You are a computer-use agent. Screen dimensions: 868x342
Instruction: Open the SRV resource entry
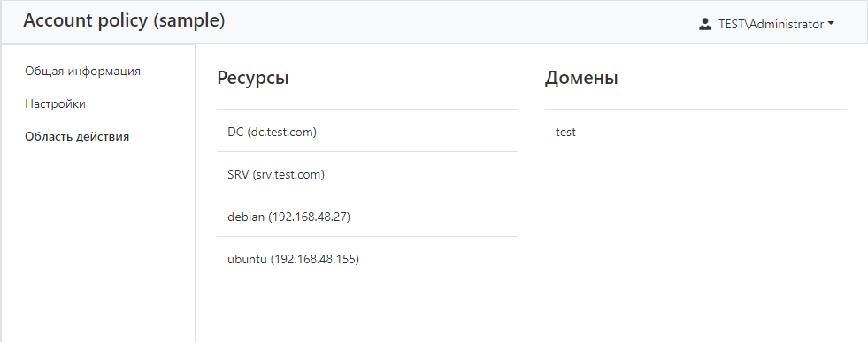pyautogui.click(x=367, y=173)
